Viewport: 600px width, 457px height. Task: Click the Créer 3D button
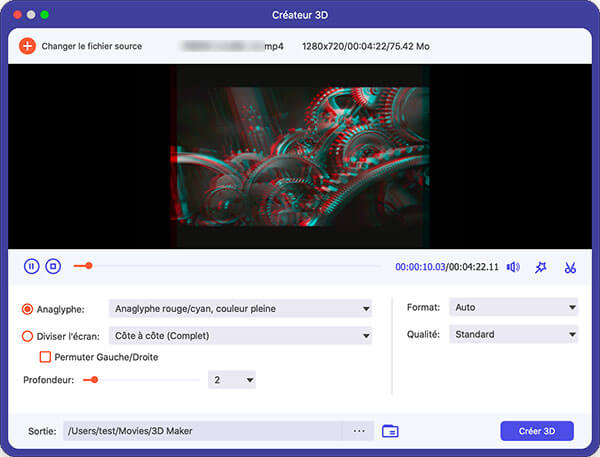point(537,431)
